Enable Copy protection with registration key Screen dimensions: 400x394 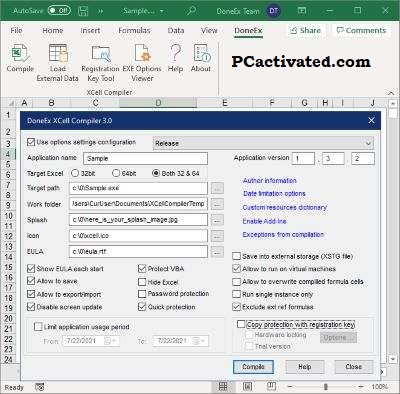coord(241,324)
